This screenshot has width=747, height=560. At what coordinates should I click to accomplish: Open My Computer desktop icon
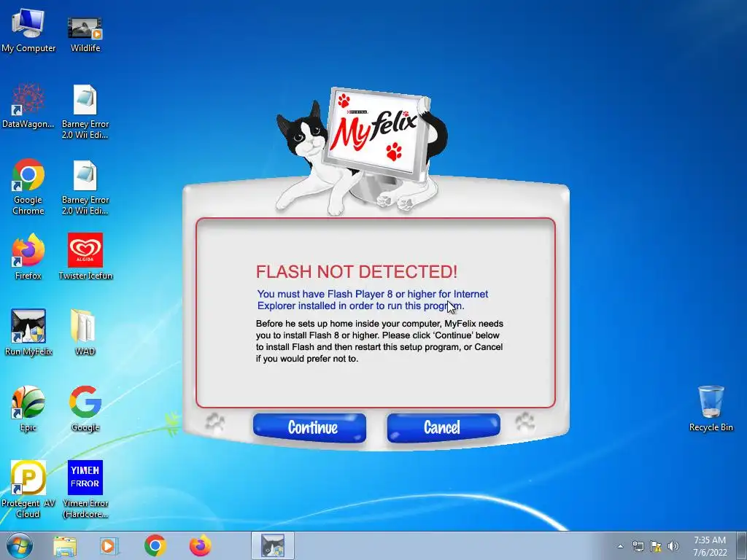tap(28, 30)
